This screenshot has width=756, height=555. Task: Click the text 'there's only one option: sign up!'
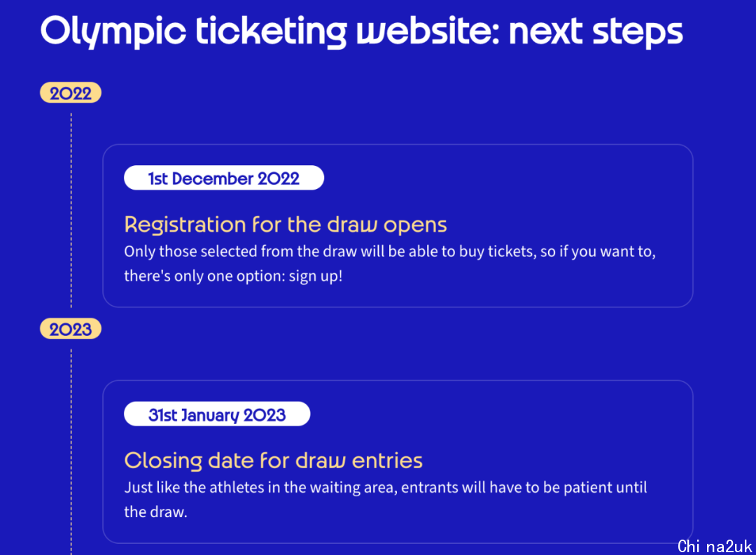click(x=233, y=276)
